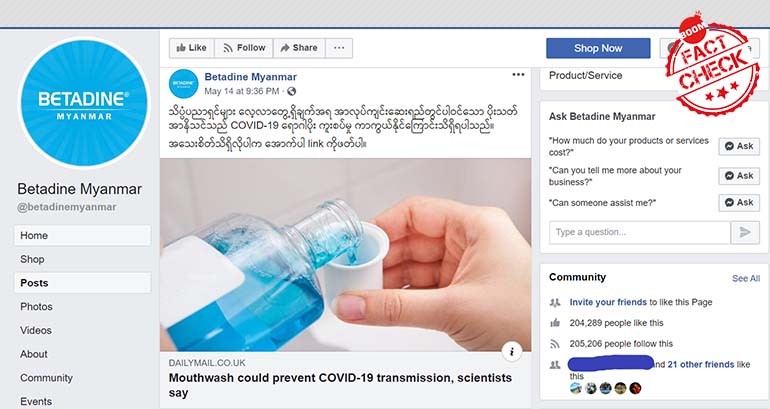Click the Shop Now button
The width and height of the screenshot is (770, 409).
598,48
